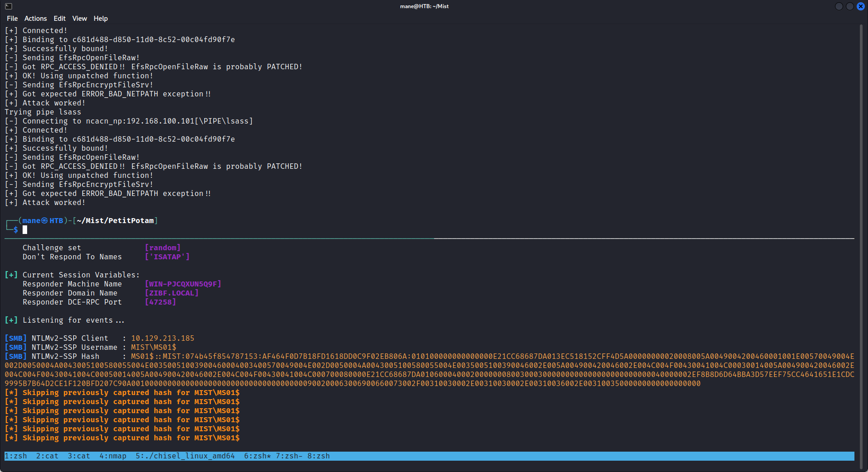Click the domain name ZIBF.LOCAL
868x472 pixels.
point(172,293)
